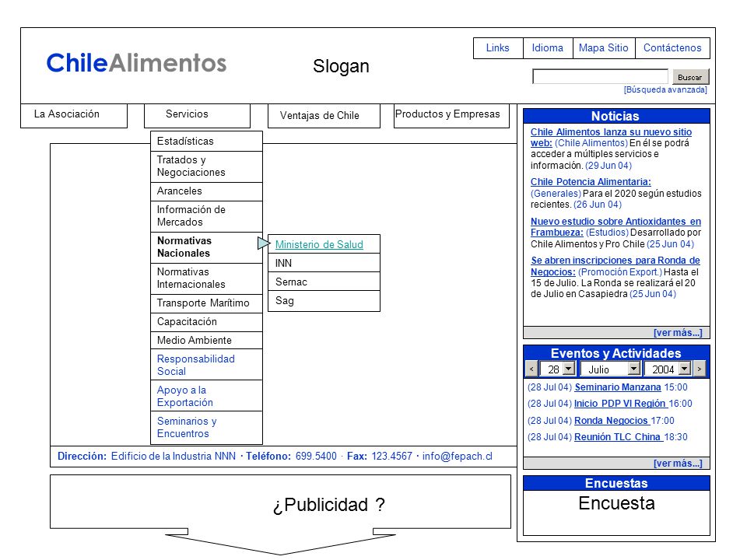The image size is (747, 560).
Task: Open Responsabilidad Social menu item
Action: 206,366
